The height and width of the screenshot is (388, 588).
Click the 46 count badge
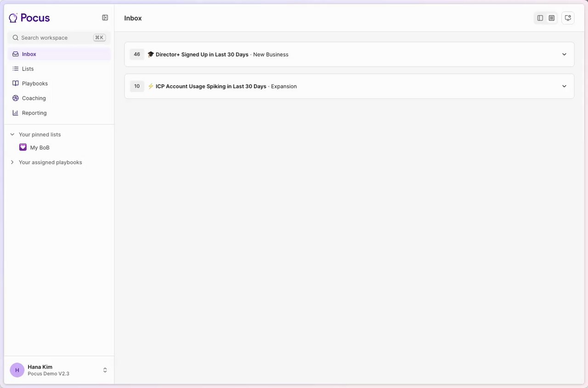(x=137, y=54)
